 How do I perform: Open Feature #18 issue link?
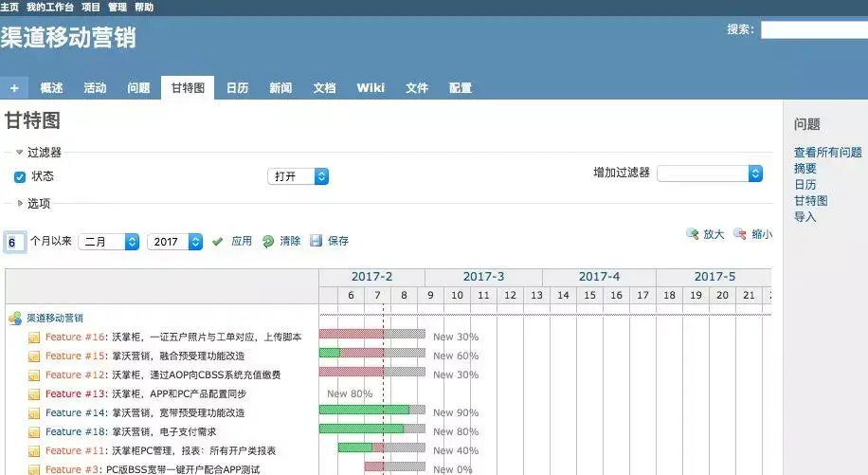coord(75,431)
